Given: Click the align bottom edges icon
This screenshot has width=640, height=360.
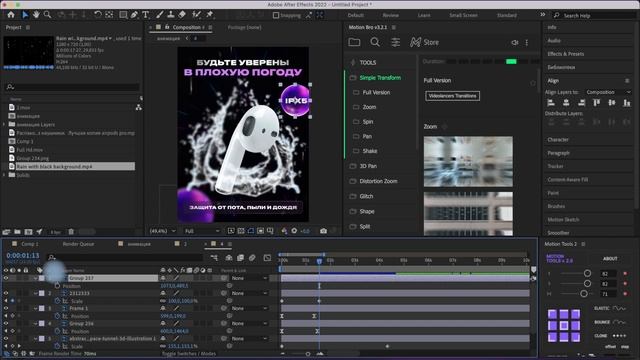Looking at the screenshot, I should (627, 103).
